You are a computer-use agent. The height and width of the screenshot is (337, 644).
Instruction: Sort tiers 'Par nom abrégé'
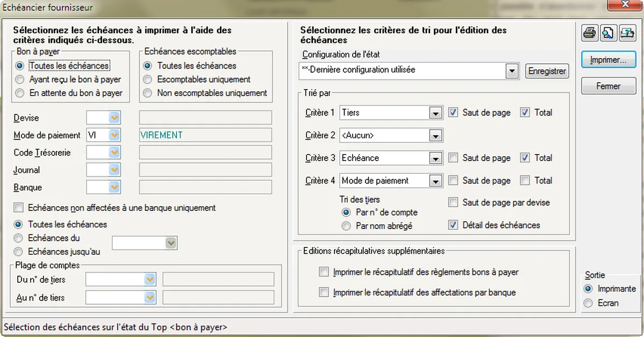pyautogui.click(x=346, y=226)
